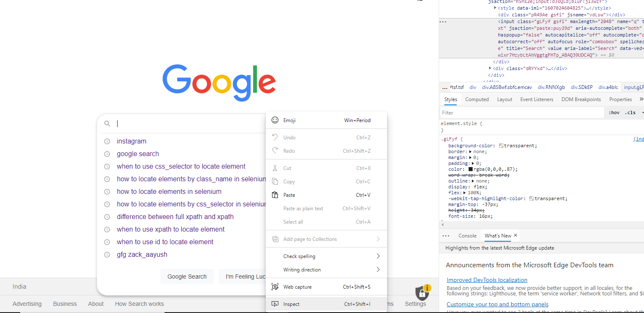644x313 pixels.
Task: Click the Copy icon in context menu
Action: point(275,182)
